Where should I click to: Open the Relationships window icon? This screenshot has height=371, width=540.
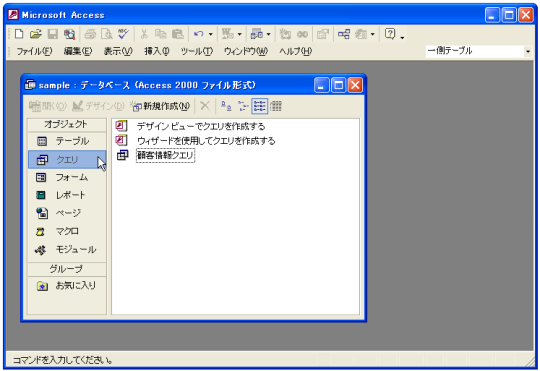344,34
